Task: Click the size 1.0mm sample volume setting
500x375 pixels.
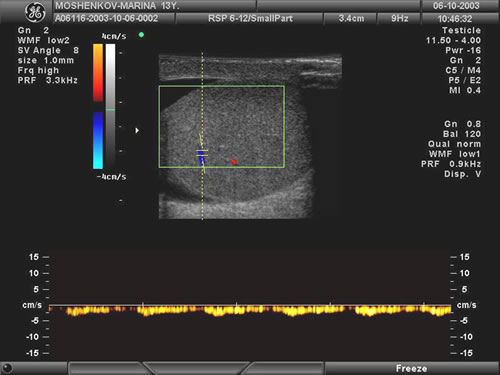Action: [x=46, y=60]
